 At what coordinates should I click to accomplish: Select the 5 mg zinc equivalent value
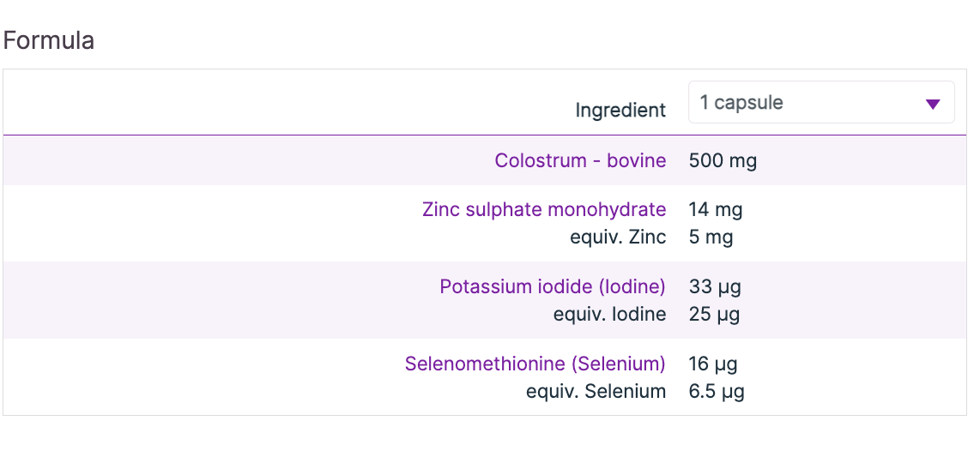711,238
